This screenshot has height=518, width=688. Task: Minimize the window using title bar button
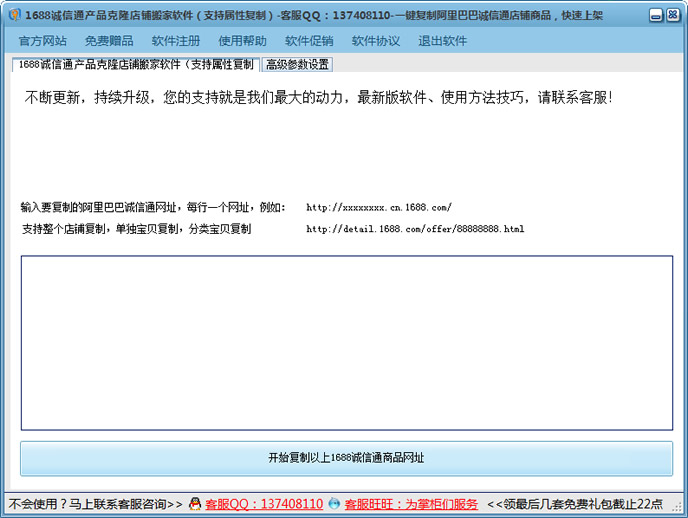(x=656, y=15)
